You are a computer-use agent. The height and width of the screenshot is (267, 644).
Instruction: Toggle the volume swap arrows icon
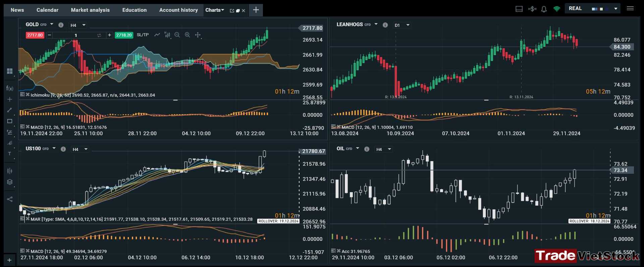99,35
